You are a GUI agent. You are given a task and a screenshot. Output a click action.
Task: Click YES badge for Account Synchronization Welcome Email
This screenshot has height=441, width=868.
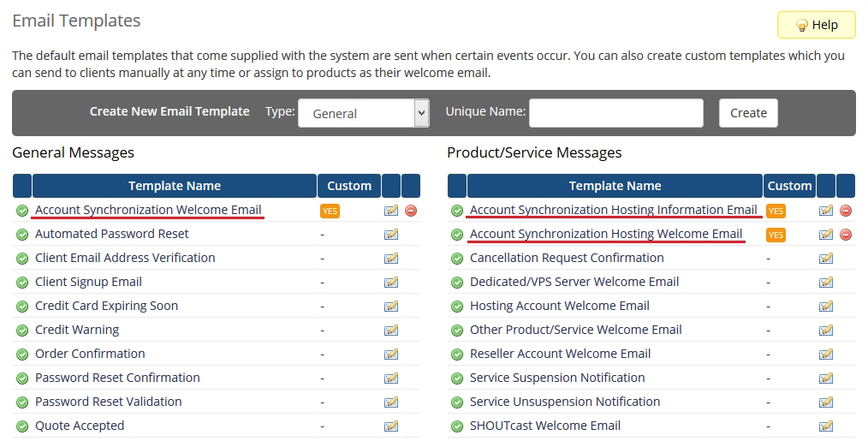click(330, 212)
